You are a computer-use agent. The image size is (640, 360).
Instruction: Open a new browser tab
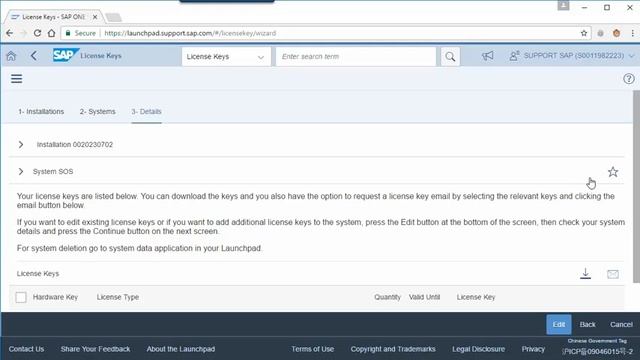coord(113,17)
